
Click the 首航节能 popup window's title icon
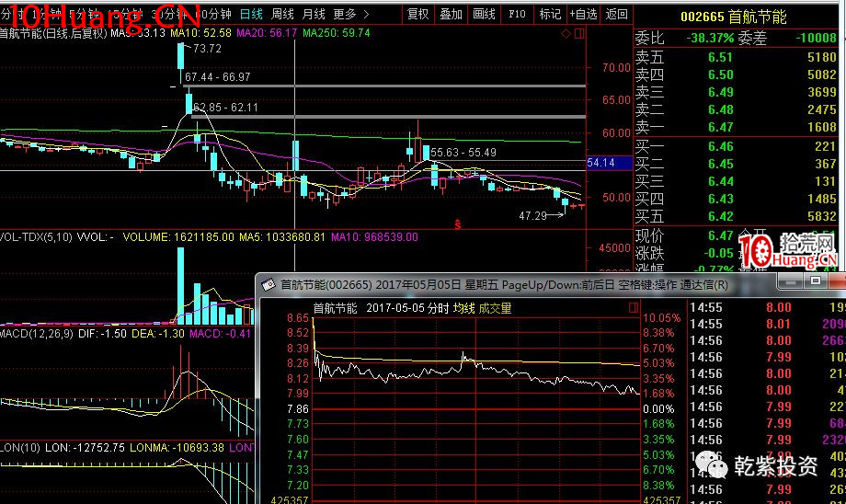[x=269, y=284]
